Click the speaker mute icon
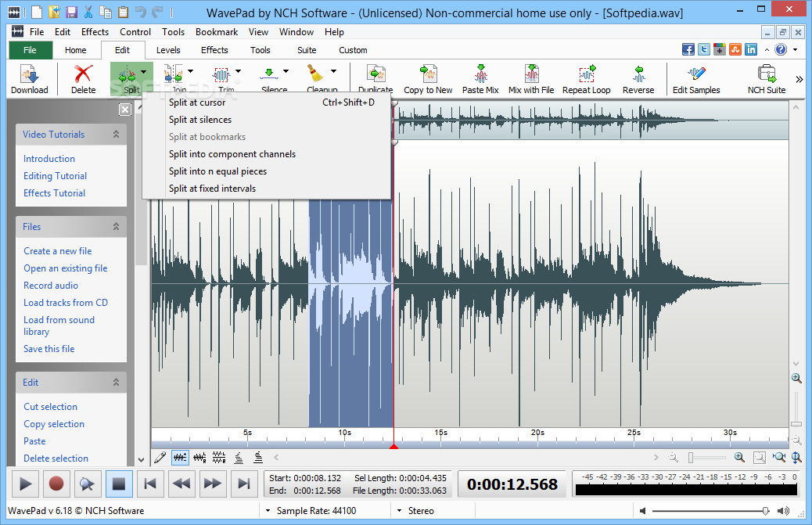Viewport: 812px width, 525px height. [x=643, y=511]
